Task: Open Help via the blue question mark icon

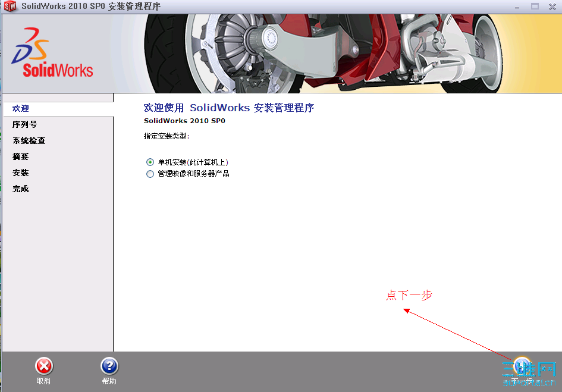Action: click(109, 366)
